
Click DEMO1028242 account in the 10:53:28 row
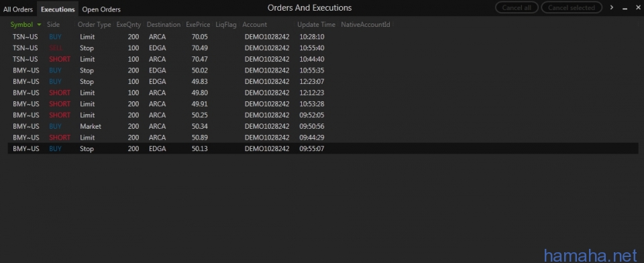click(267, 104)
